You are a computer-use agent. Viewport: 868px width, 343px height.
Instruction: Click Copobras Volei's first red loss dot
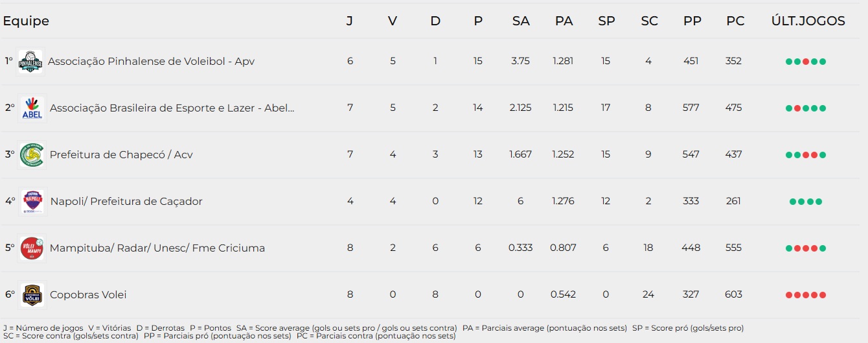[x=789, y=295]
